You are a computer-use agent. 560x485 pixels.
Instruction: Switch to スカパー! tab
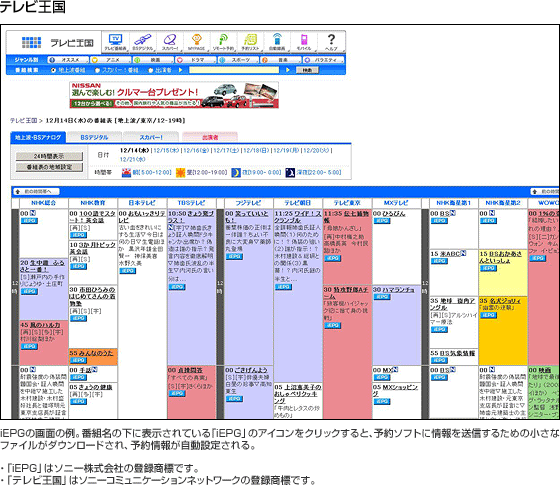point(151,138)
